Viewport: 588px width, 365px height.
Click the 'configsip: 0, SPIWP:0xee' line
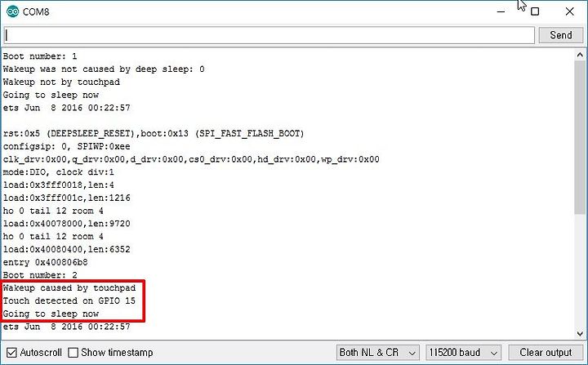click(67, 146)
